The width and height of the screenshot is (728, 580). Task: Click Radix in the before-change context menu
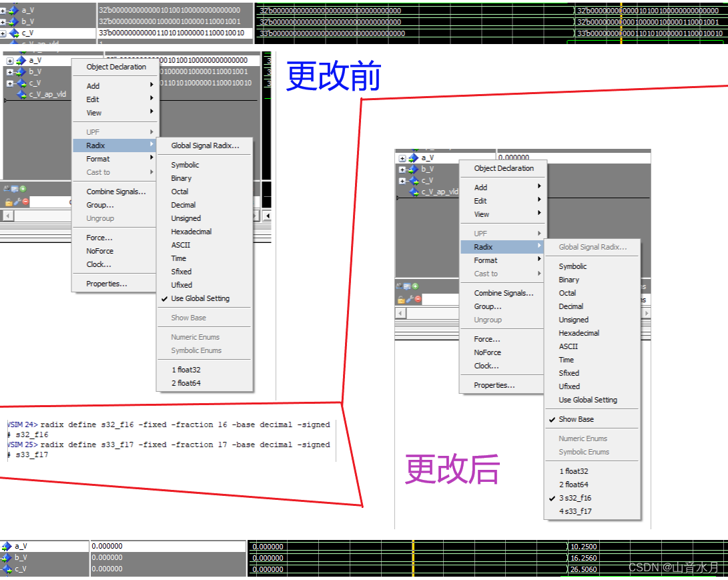tap(115, 146)
